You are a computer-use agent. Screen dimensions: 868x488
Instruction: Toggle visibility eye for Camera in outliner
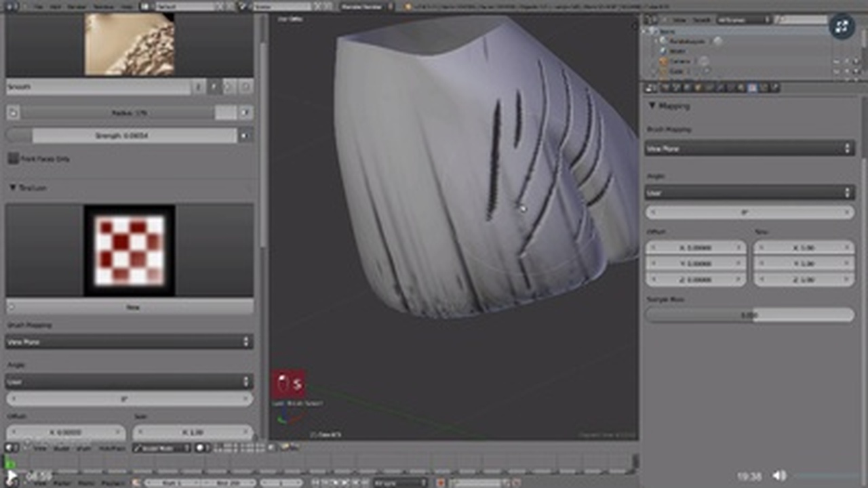(836, 61)
